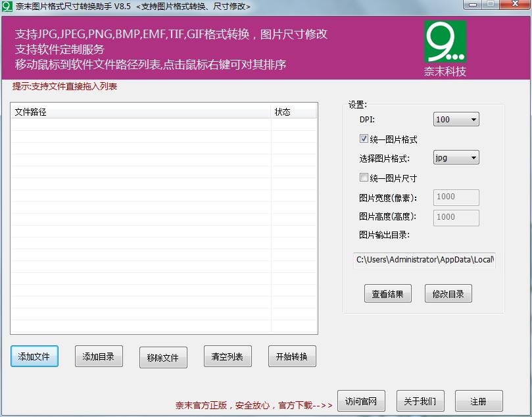Visit official site via 访问官网 button
This screenshot has height=417, width=532.
click(x=361, y=401)
